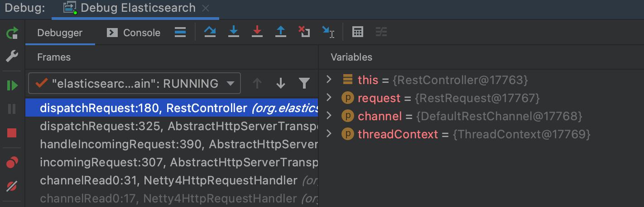The image size is (644, 207).
Task: Click the Resume Program icon
Action: tap(12, 85)
